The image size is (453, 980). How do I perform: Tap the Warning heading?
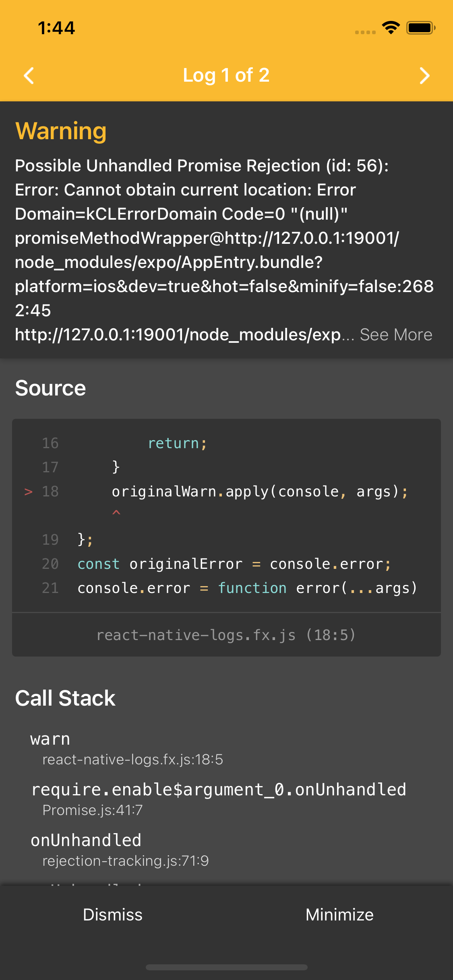point(61,131)
